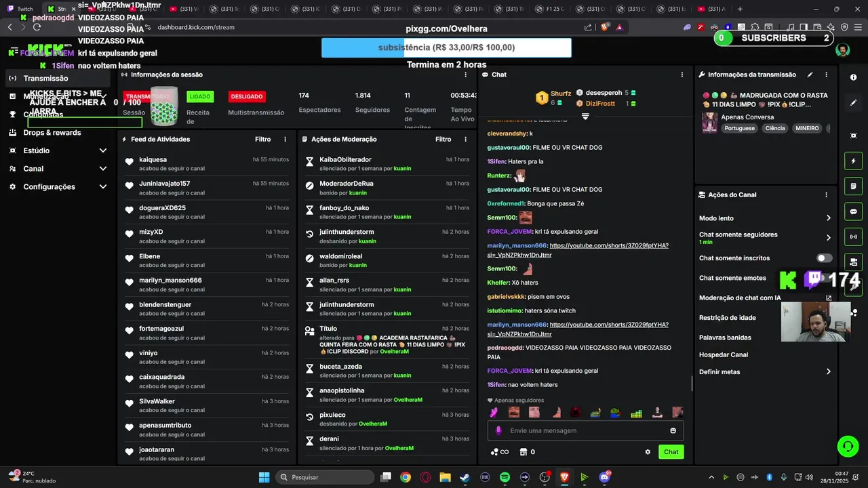Edit stream info via pencil in Informações da transmissão
The height and width of the screenshot is (488, 868).
point(810,75)
